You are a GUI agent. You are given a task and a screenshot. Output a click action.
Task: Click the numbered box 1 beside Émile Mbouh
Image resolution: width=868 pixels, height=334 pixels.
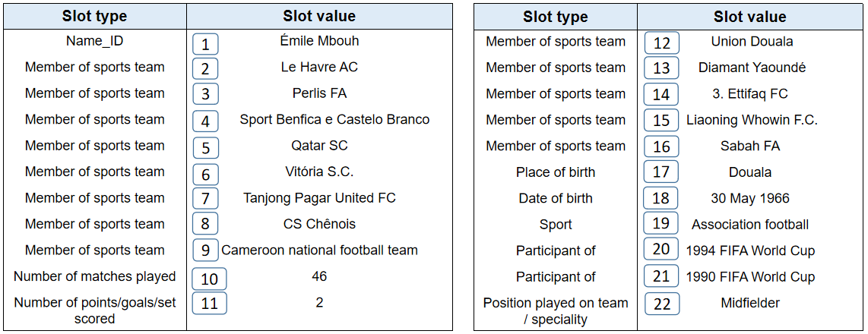click(205, 43)
